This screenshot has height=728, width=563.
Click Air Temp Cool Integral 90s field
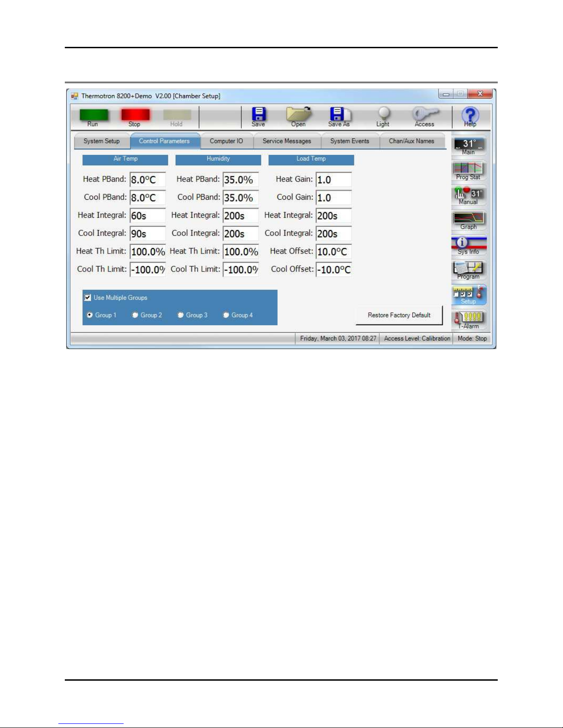coord(148,233)
